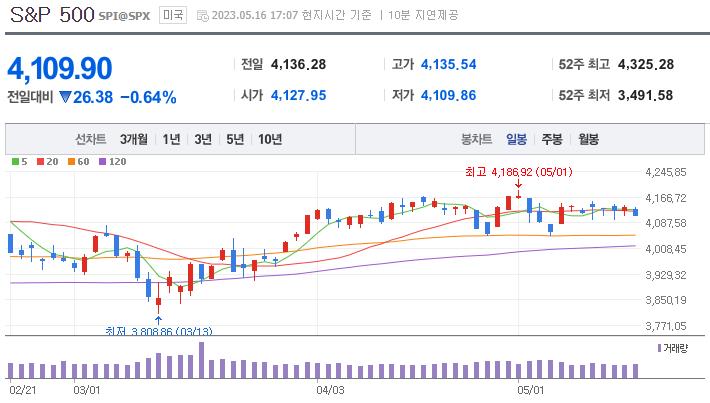Click the current price 4,109.90
710x403 pixels.
coord(60,68)
